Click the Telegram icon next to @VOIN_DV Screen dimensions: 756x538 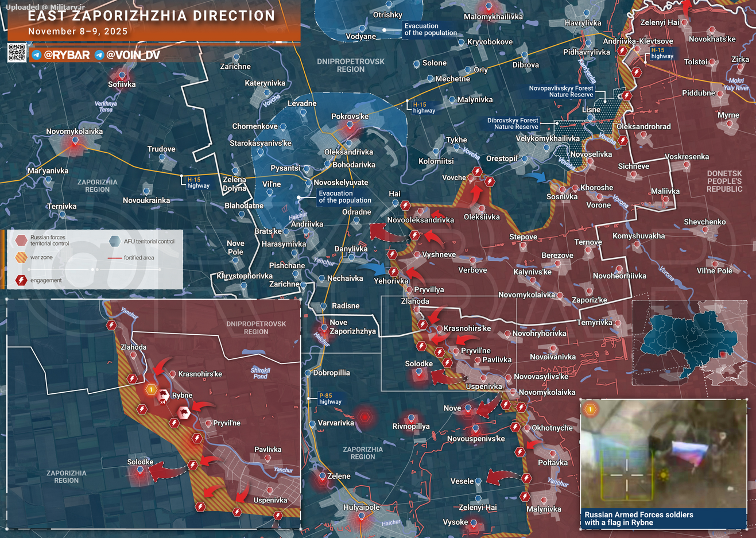pyautogui.click(x=99, y=55)
